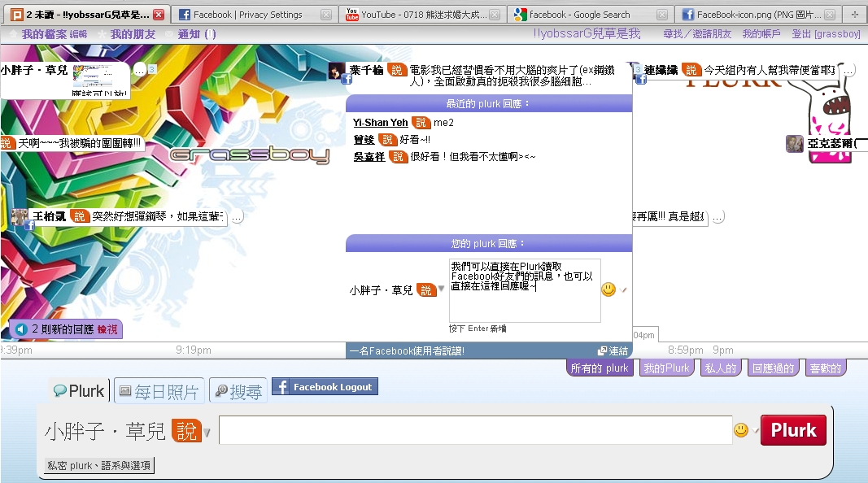Open facebook Google Search tab
Image resolution: width=868 pixels, height=483 pixels.
(x=590, y=15)
